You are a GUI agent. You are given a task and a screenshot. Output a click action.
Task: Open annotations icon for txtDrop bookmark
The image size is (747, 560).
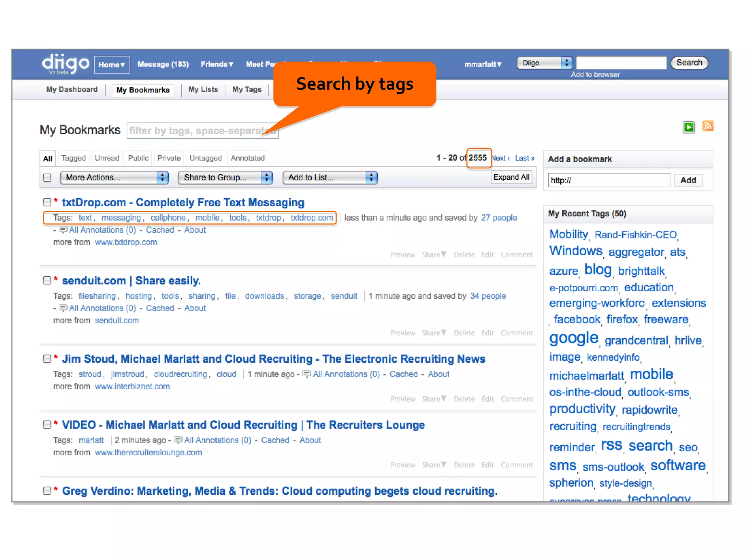[63, 230]
